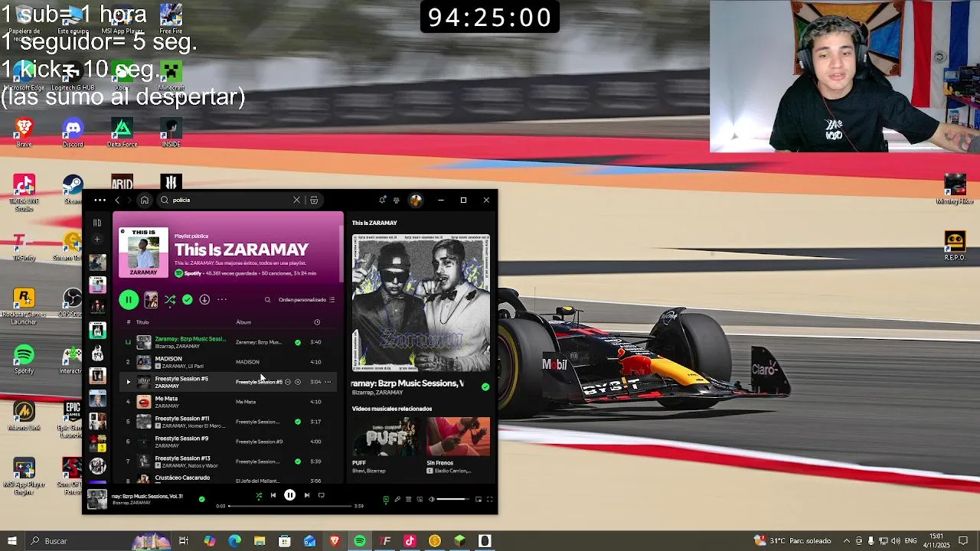Open Brave browser from the taskbar
Viewport: 980px width, 551px height.
335,541
